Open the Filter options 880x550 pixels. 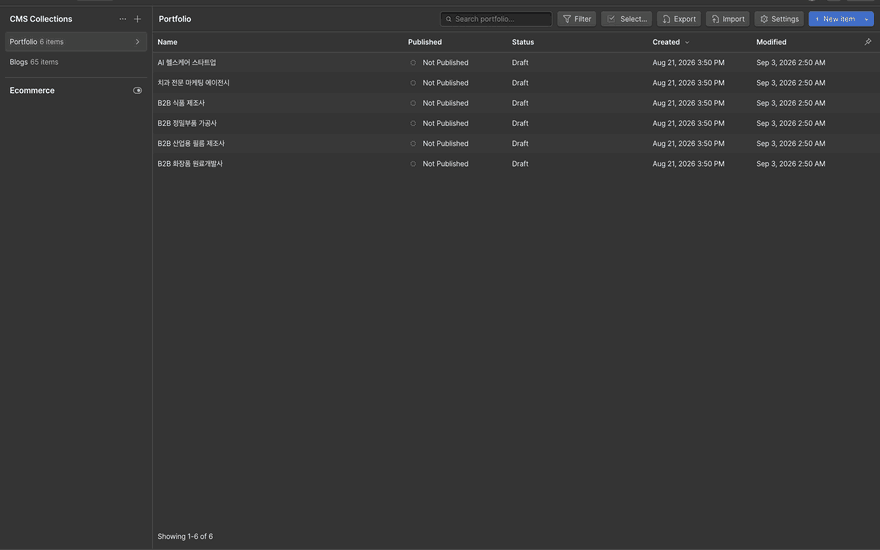click(576, 19)
